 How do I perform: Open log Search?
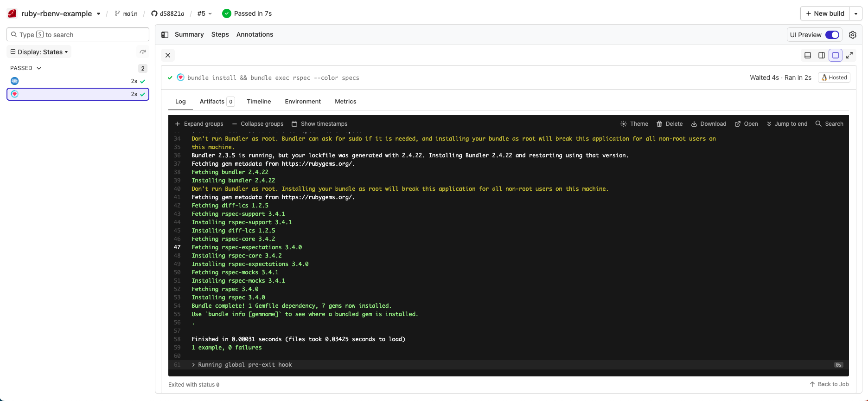830,124
